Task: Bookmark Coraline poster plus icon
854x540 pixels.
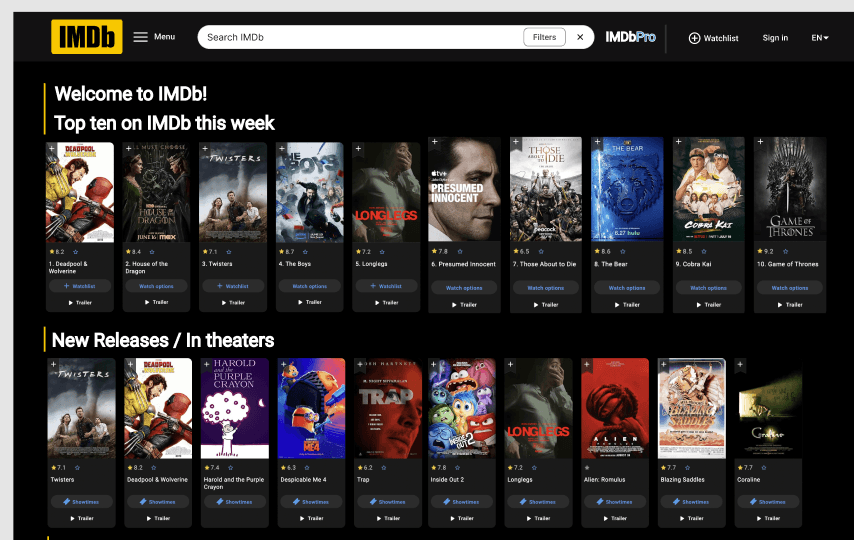Action: (740, 364)
